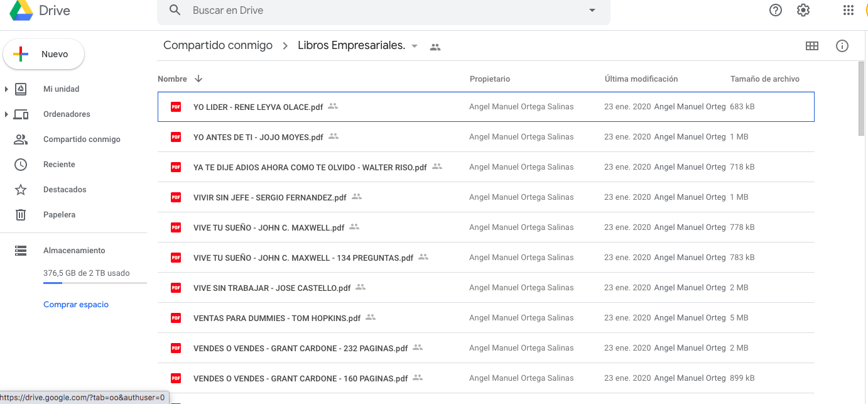Click shared icon beside YA TE DIJE ADIOS file

point(437,167)
